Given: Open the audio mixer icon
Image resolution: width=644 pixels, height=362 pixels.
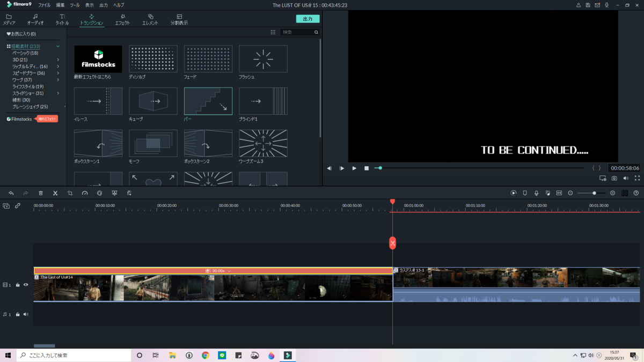Looking at the screenshot, I should [547, 193].
